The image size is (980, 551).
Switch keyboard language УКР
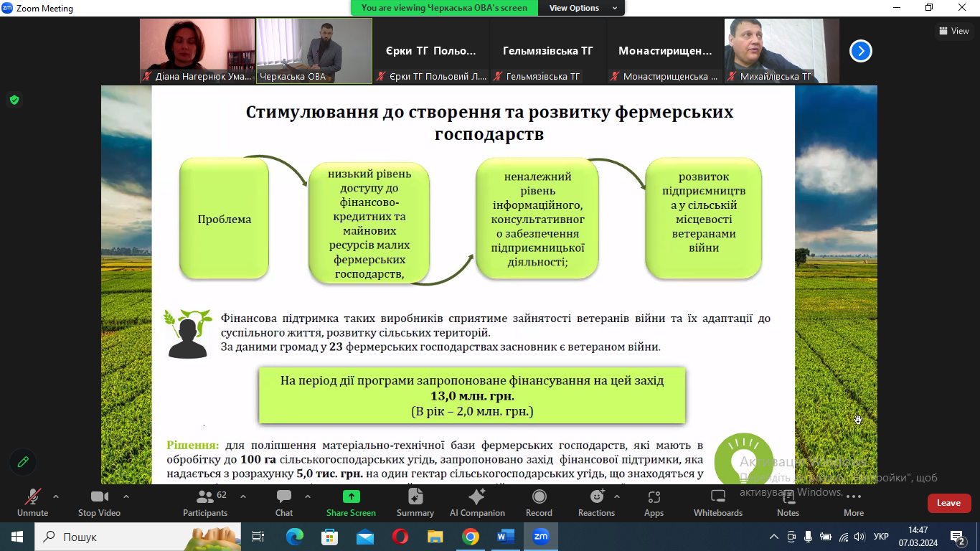point(882,537)
